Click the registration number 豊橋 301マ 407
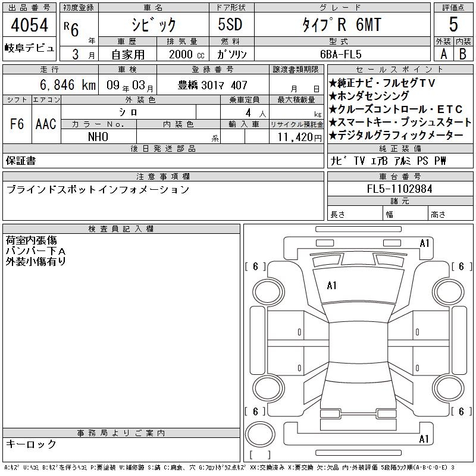This screenshot has width=476, height=476. pos(212,85)
